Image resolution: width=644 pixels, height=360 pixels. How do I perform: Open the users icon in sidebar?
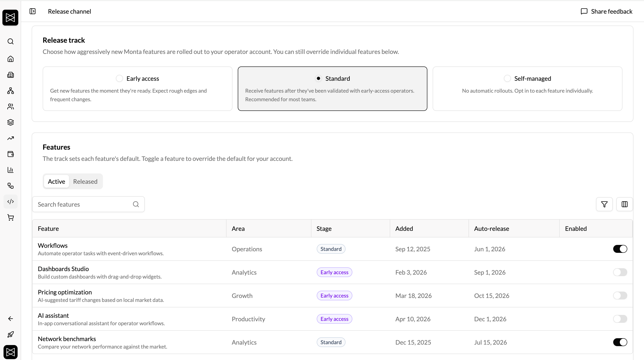pyautogui.click(x=11, y=107)
